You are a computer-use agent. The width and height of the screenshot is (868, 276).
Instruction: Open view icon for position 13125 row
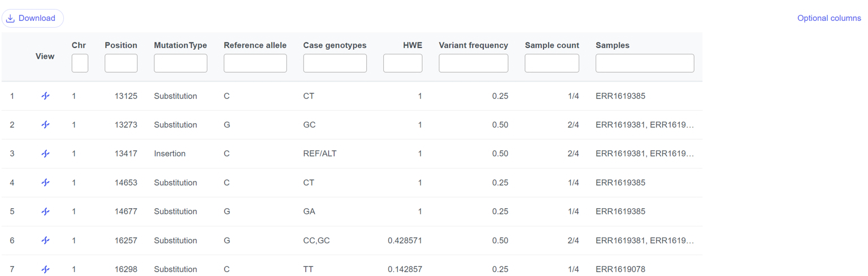(45, 96)
